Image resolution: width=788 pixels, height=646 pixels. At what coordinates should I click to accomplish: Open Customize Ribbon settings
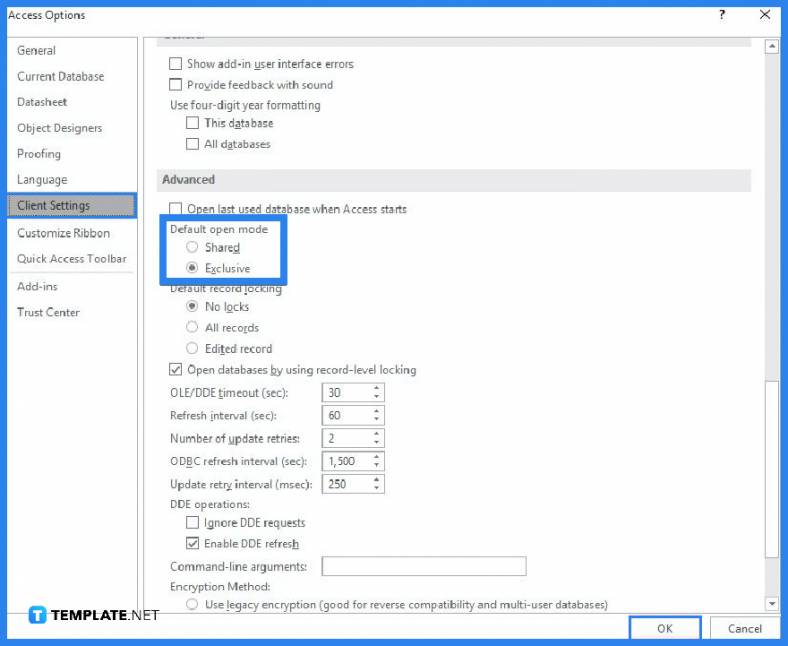[63, 233]
